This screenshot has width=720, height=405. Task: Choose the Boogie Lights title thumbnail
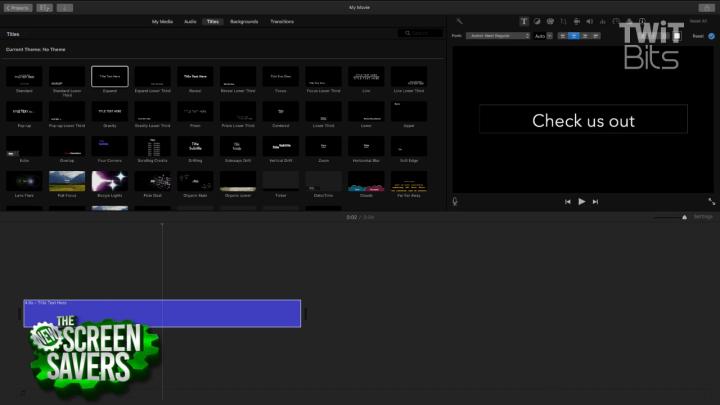click(109, 181)
